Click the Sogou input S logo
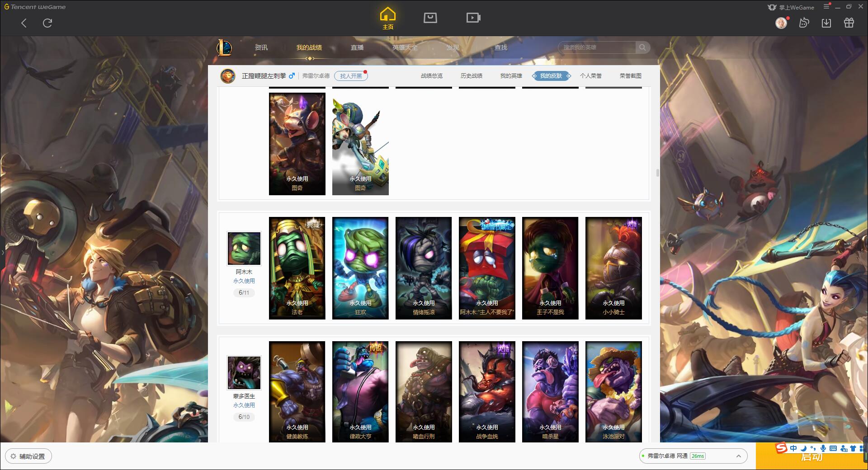Viewport: 868px width, 470px height. tap(781, 448)
